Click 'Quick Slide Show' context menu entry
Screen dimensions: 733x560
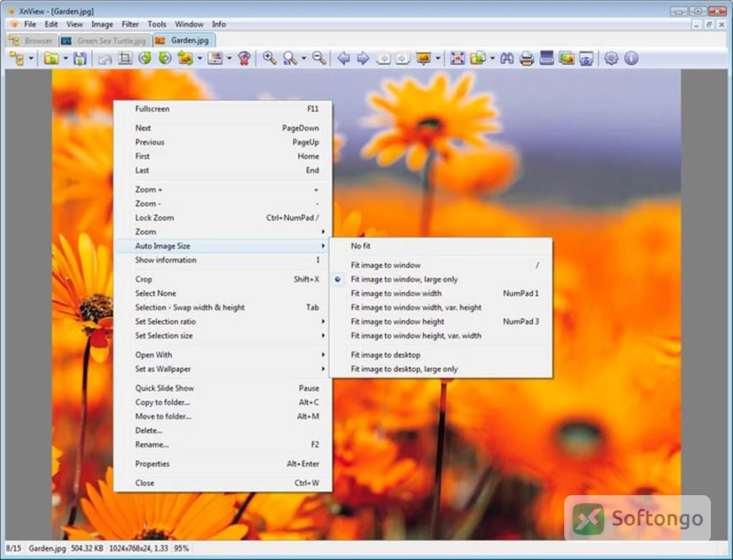[x=223, y=388]
